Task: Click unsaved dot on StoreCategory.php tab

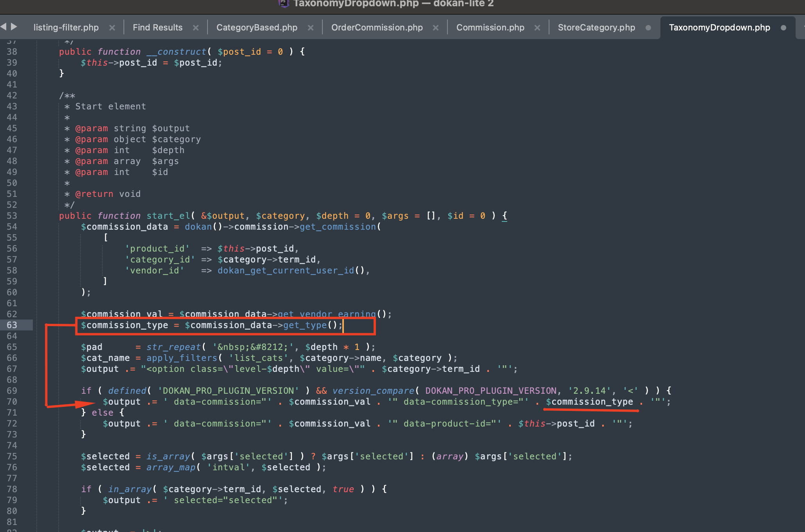Action: [648, 28]
